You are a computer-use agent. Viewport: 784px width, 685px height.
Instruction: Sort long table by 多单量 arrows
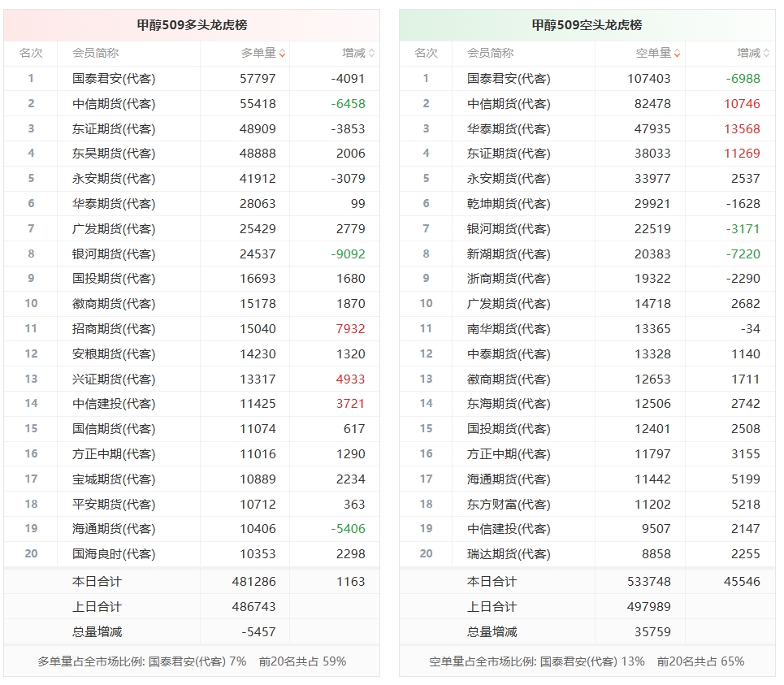[282, 53]
